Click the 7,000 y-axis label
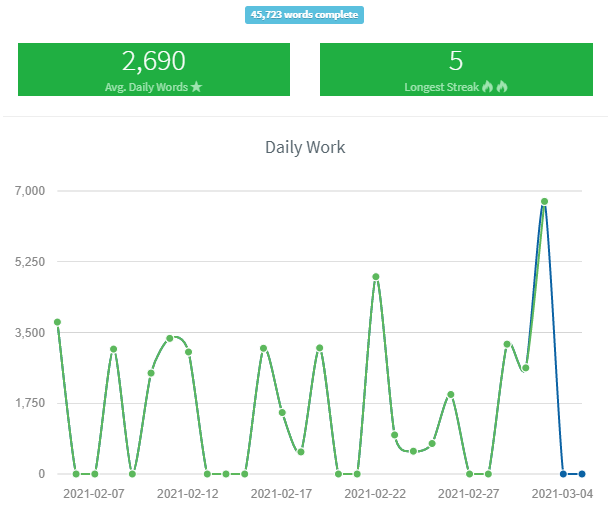Viewport: 614px width, 514px height. click(x=30, y=191)
